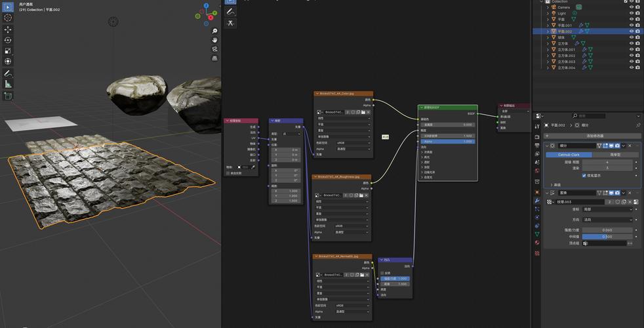Hide Camera object with its eye icon
This screenshot has width=644, height=328.
(x=632, y=7)
